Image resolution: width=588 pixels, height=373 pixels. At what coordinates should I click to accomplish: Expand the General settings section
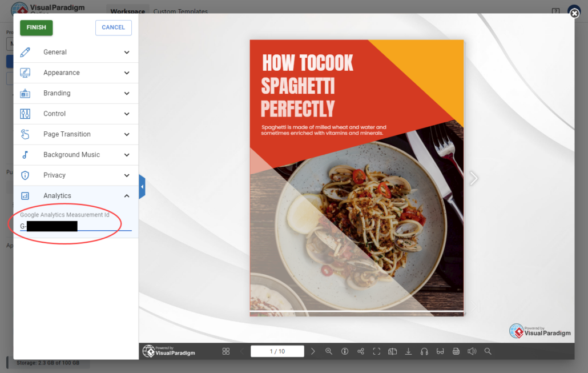click(75, 52)
